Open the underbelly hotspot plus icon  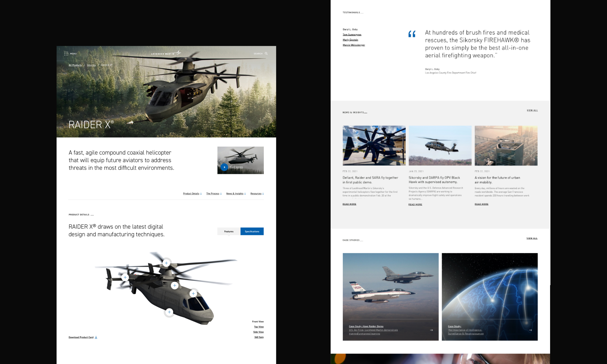[169, 312]
